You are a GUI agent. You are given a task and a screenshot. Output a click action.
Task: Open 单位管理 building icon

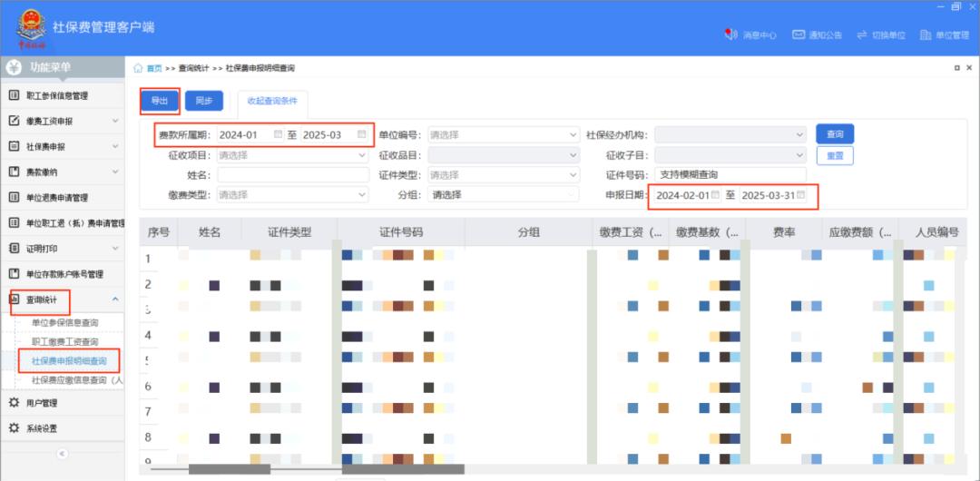pos(926,34)
